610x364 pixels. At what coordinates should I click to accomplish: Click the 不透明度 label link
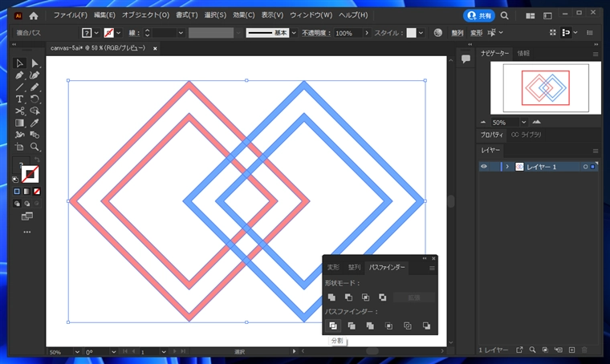pos(316,33)
